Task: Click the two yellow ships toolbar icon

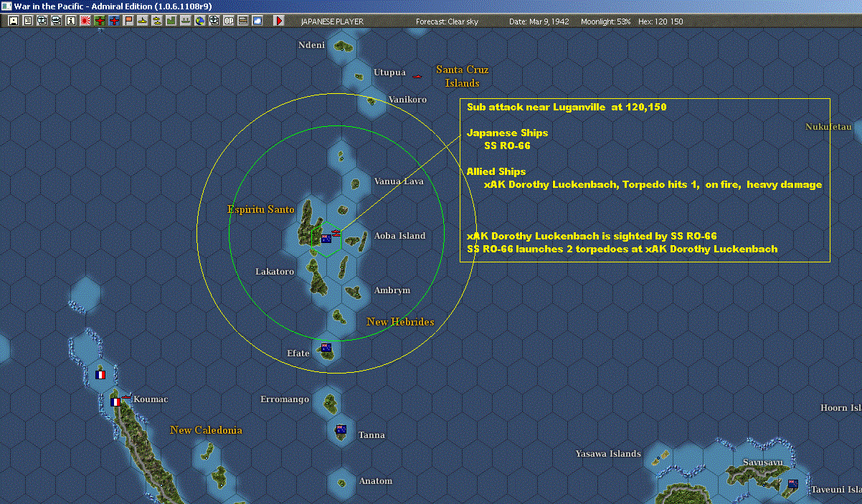Action: pyautogui.click(x=156, y=21)
